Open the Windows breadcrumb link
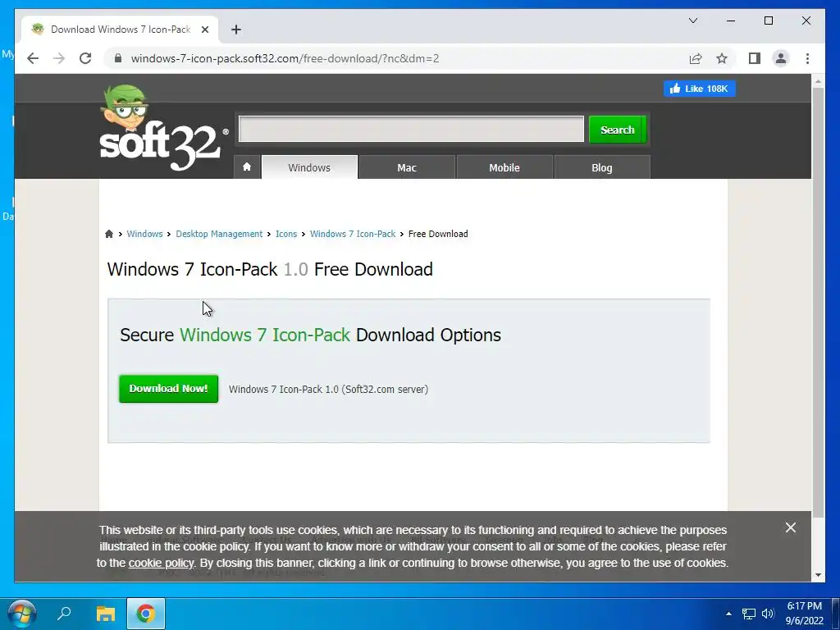 click(x=144, y=234)
